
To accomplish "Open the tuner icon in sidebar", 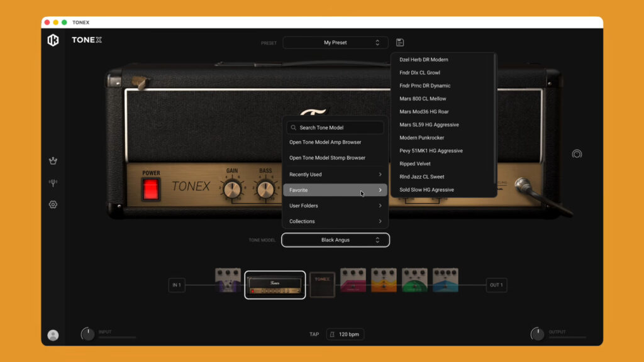I will [53, 183].
